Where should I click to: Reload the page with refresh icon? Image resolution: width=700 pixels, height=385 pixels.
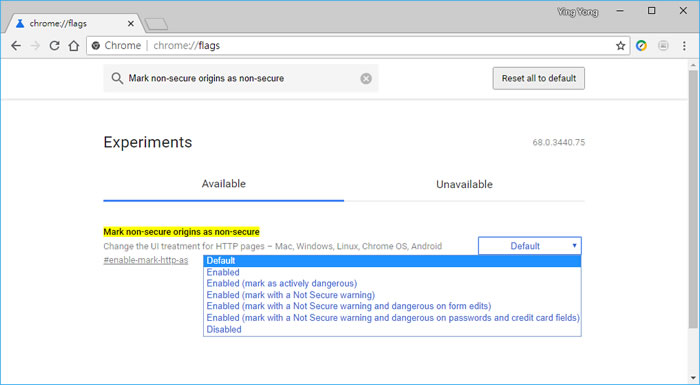pos(54,46)
